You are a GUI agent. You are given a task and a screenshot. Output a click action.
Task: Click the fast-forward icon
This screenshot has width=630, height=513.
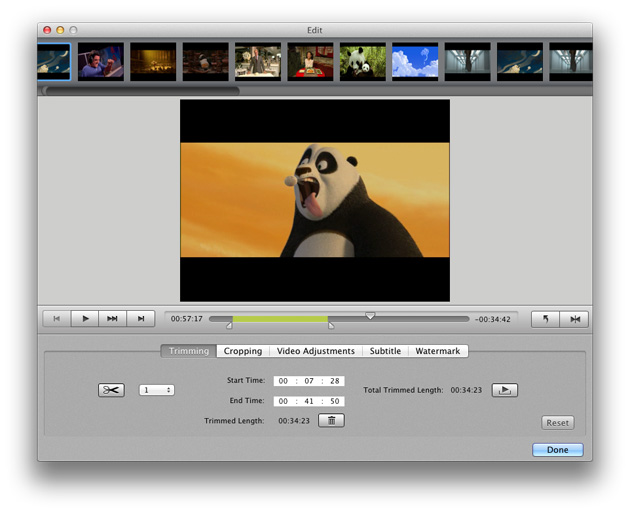click(113, 319)
